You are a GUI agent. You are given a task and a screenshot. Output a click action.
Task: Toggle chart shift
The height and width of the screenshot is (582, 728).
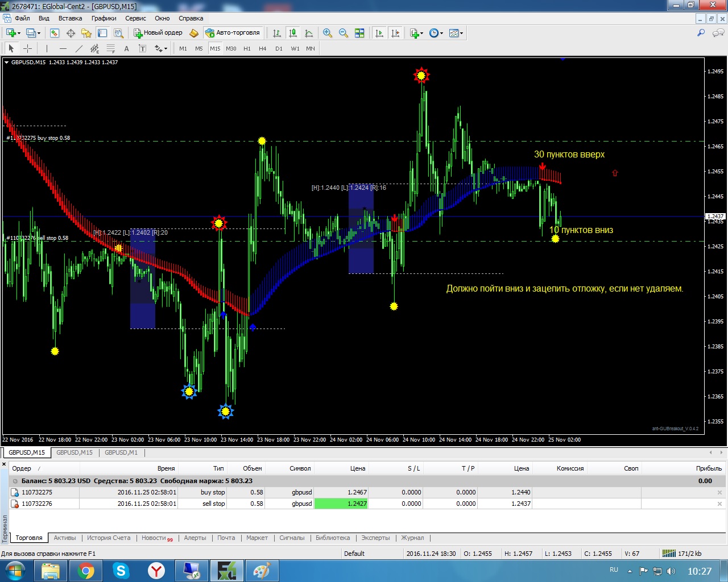tap(395, 33)
